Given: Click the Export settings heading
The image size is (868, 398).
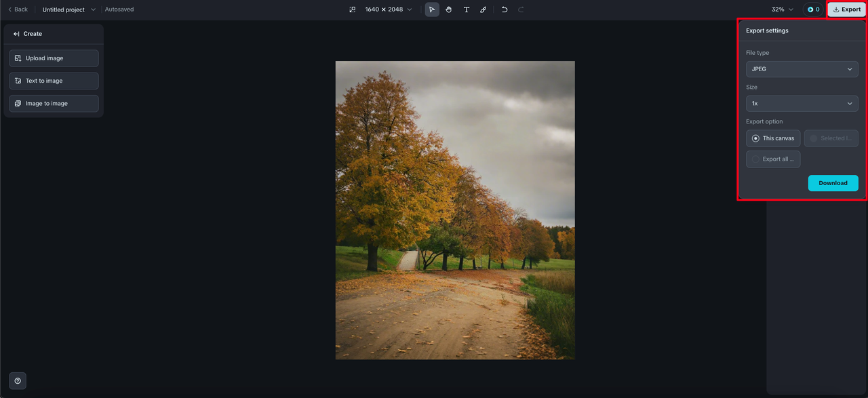Looking at the screenshot, I should (767, 31).
